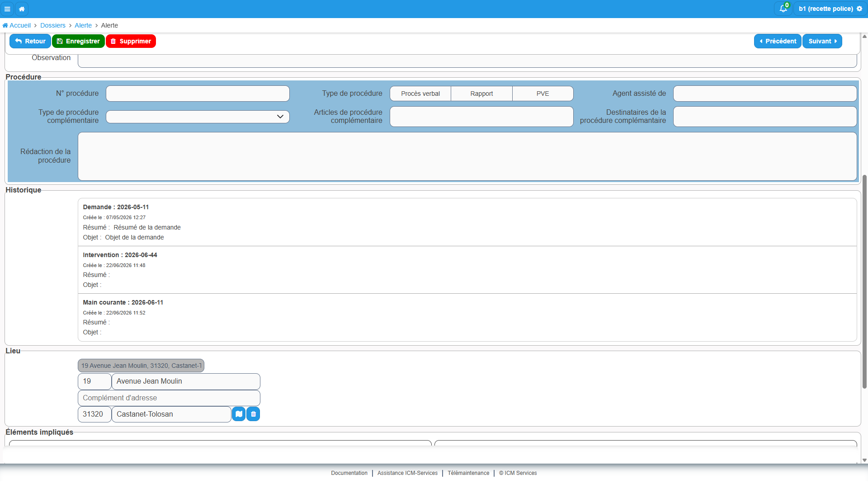868x488 pixels.
Task: Select PVE procedure type
Action: coord(542,94)
